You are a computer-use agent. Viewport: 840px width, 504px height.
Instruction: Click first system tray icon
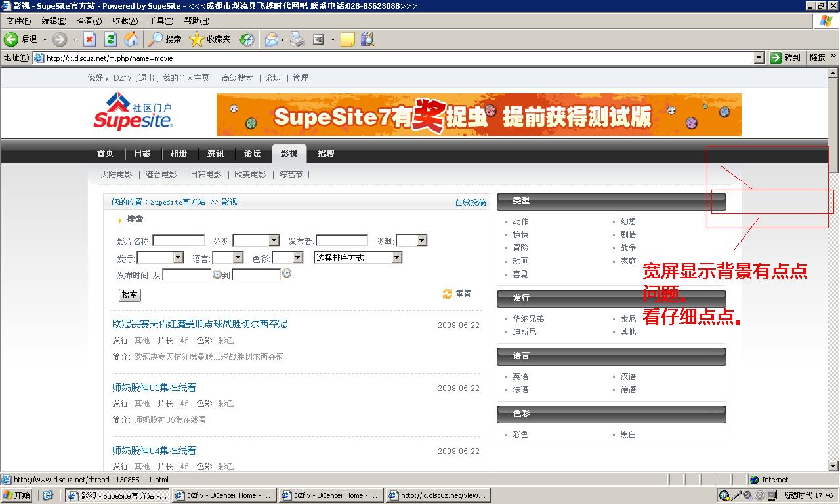point(724,495)
